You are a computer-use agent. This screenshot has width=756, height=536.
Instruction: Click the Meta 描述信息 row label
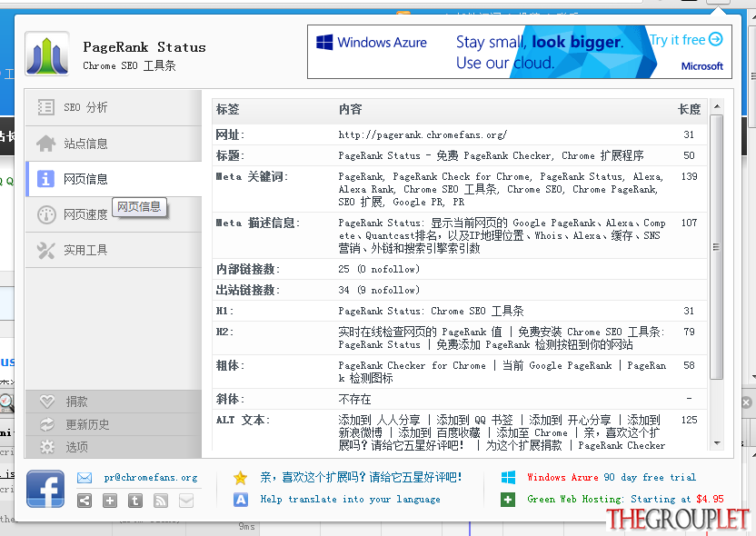(257, 223)
